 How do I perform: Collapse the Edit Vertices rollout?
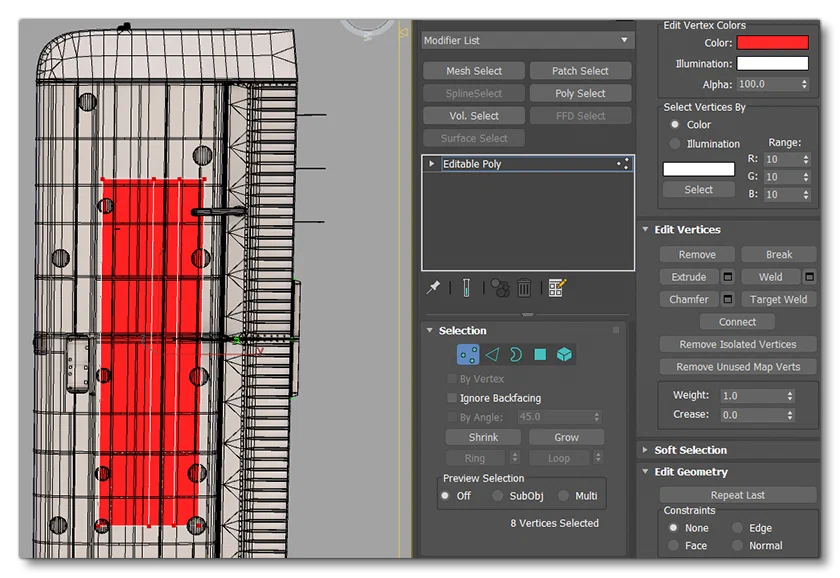(x=646, y=229)
